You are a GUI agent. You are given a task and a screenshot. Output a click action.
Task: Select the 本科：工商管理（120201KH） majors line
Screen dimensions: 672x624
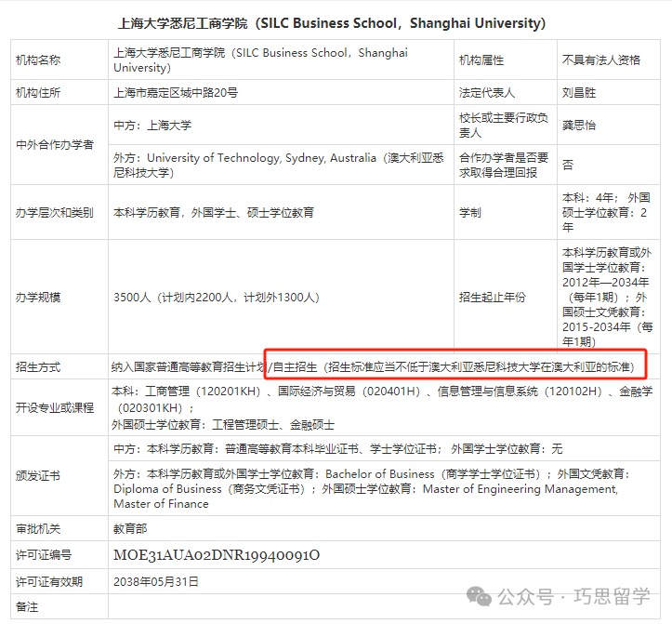click(x=382, y=399)
